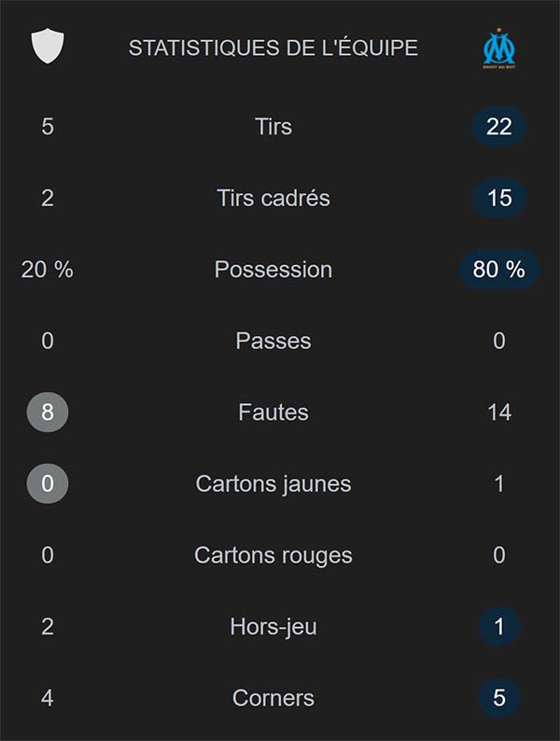The height and width of the screenshot is (741, 560).
Task: Click the 22 shots badge
Action: click(499, 126)
